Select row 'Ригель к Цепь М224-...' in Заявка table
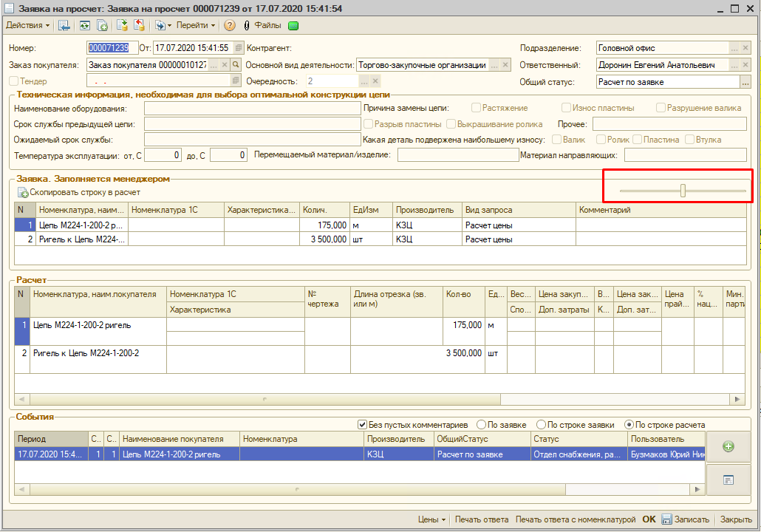This screenshot has height=532, width=761. (x=380, y=239)
